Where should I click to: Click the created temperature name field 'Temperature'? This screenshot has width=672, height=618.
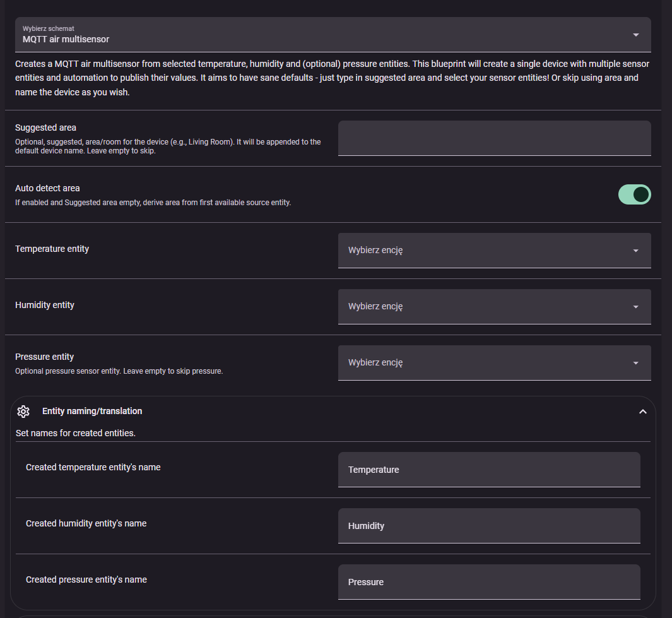click(489, 470)
